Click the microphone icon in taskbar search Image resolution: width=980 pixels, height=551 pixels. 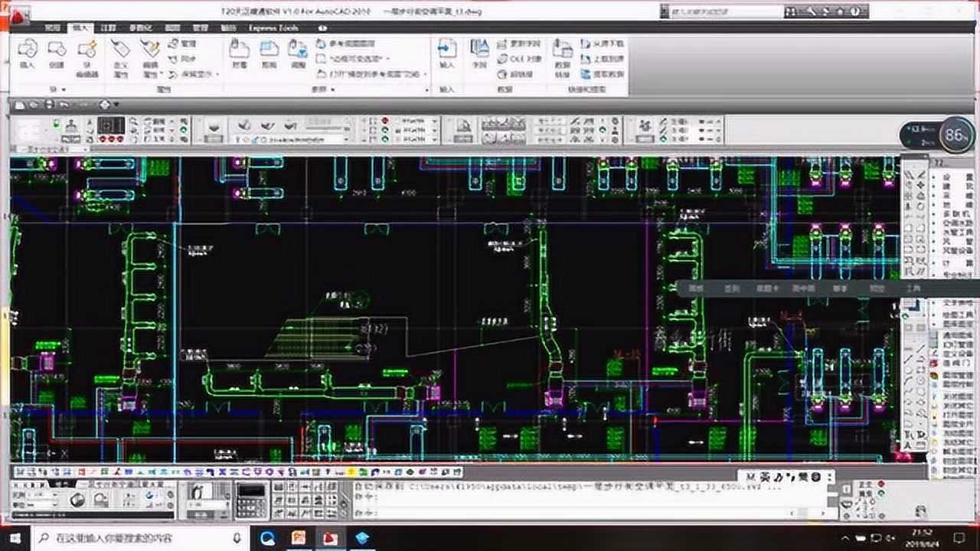[237, 538]
